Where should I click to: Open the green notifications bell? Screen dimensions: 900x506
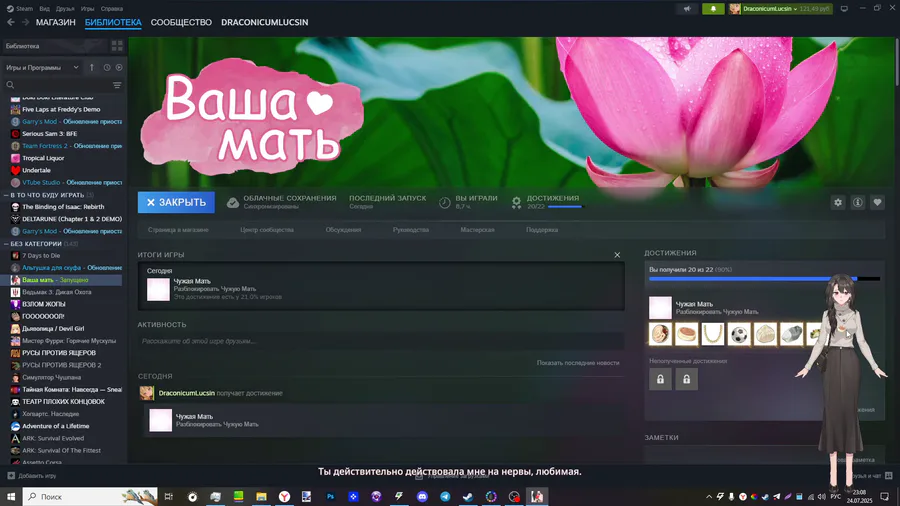coord(713,9)
